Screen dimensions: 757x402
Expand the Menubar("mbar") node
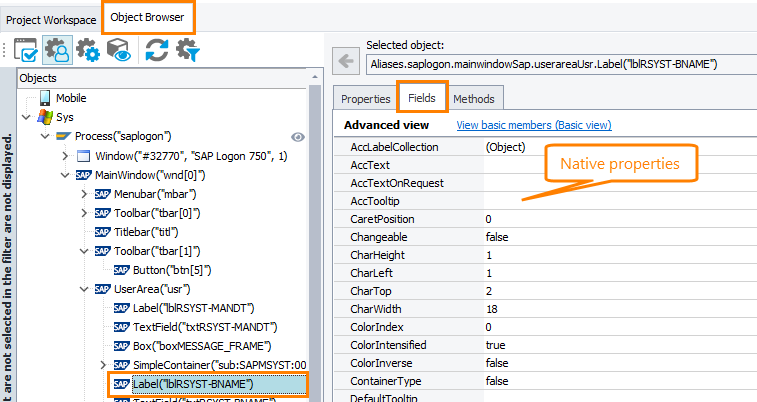coord(84,194)
